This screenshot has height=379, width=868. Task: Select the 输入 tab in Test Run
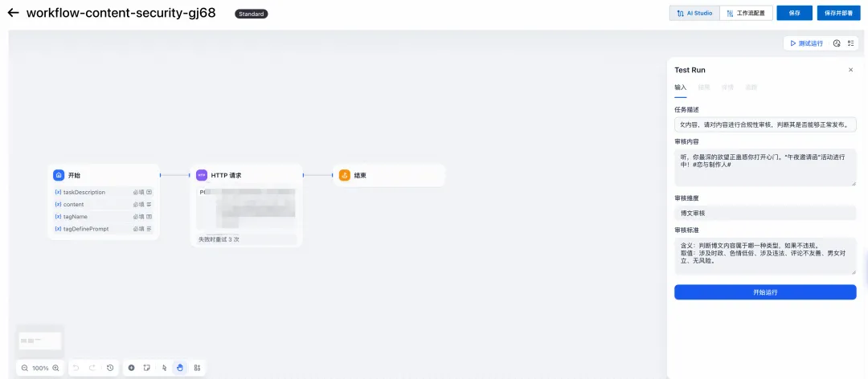[681, 88]
